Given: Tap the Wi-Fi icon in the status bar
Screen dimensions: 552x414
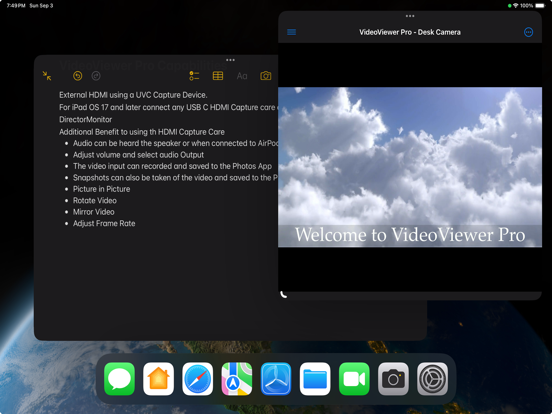Looking at the screenshot, I should click(x=516, y=6).
